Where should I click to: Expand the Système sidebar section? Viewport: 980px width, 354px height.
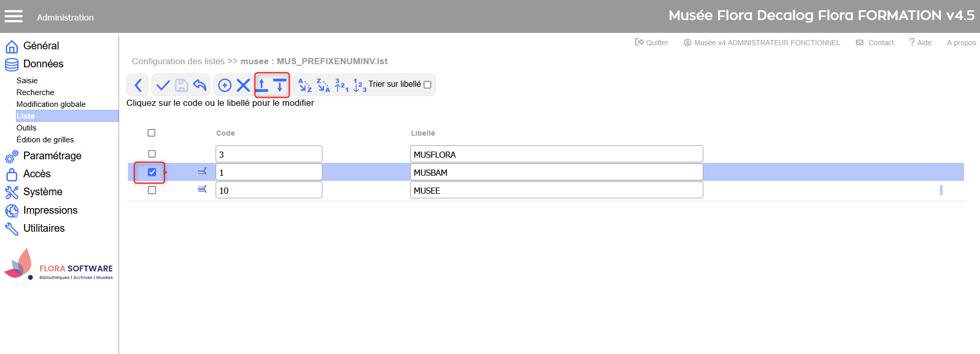coord(43,192)
